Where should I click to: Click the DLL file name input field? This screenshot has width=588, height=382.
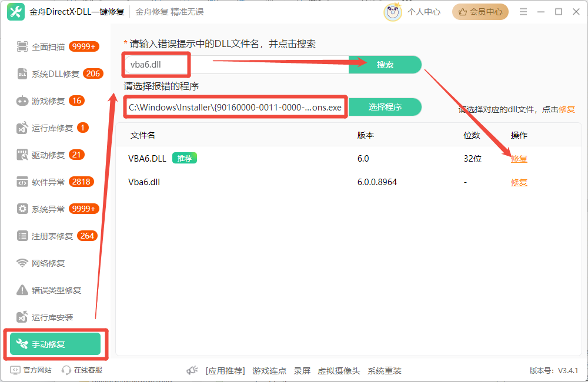pyautogui.click(x=236, y=65)
